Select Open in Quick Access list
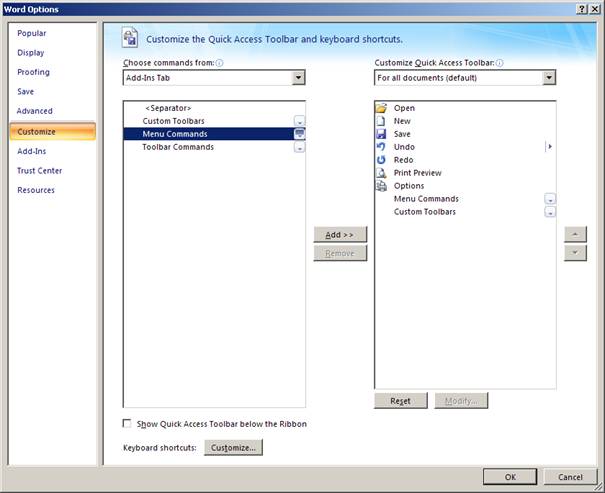605x493 pixels. tap(465, 108)
